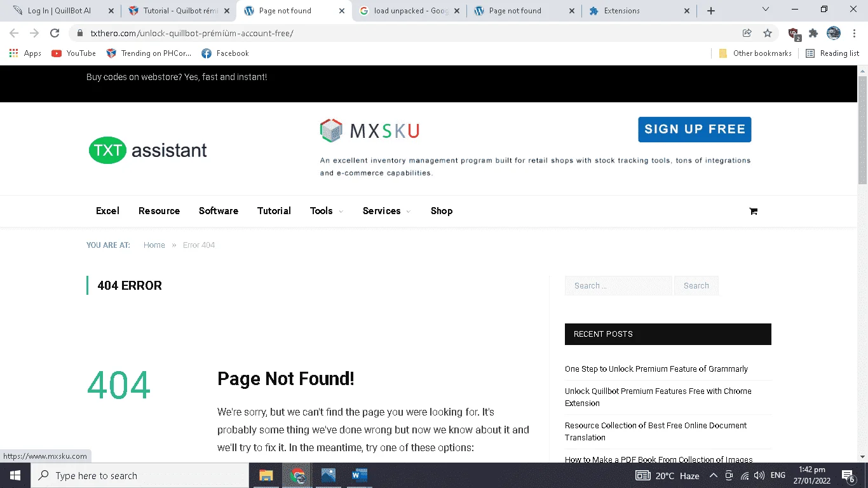Viewport: 868px width, 488px height.
Task: Close the Log In | QuillBot AI tab
Action: point(111,11)
